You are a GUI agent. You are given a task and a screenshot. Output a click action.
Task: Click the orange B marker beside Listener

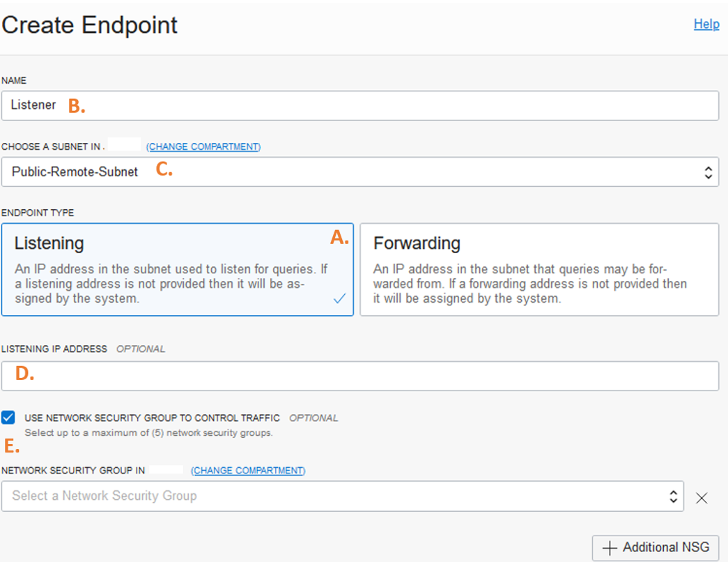pos(77,106)
